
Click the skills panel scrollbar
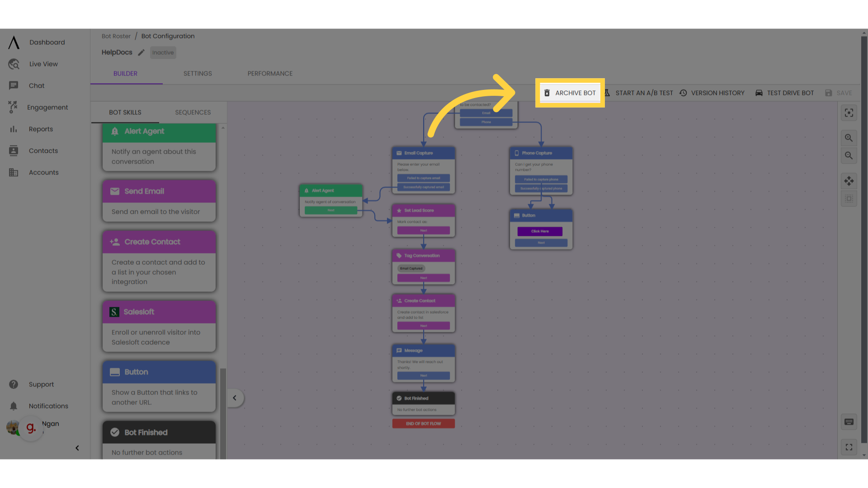click(x=223, y=413)
